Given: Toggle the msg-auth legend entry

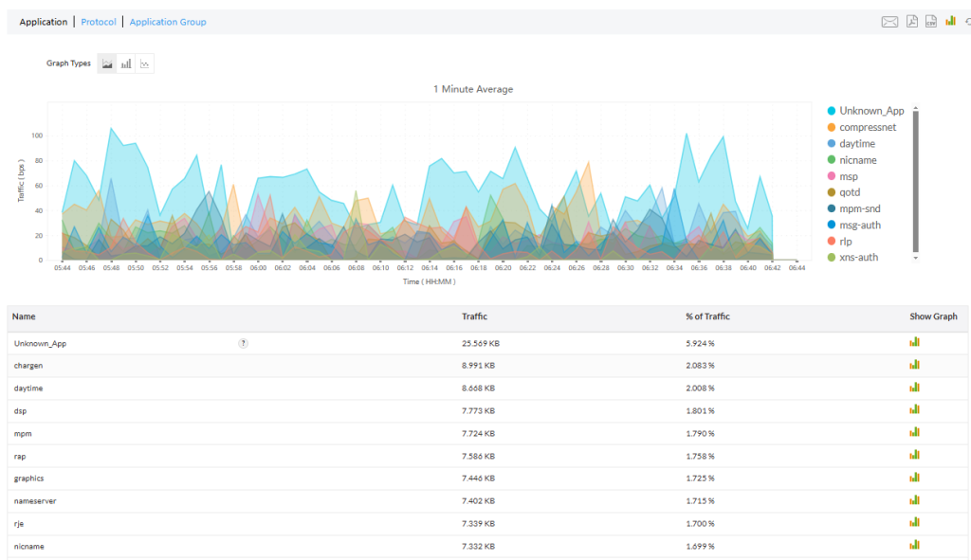Looking at the screenshot, I should [865, 225].
